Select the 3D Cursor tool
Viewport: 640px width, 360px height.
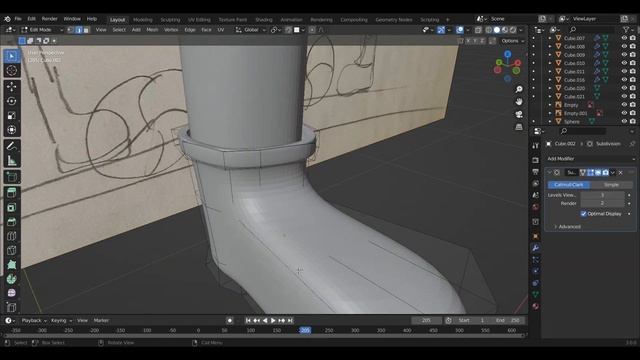[11, 71]
